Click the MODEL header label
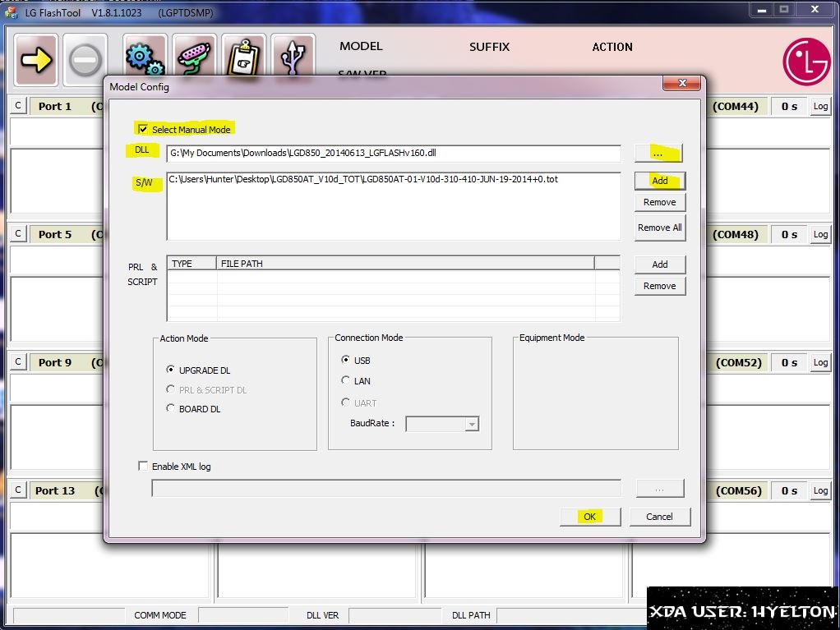Image resolution: width=840 pixels, height=630 pixels. point(361,46)
